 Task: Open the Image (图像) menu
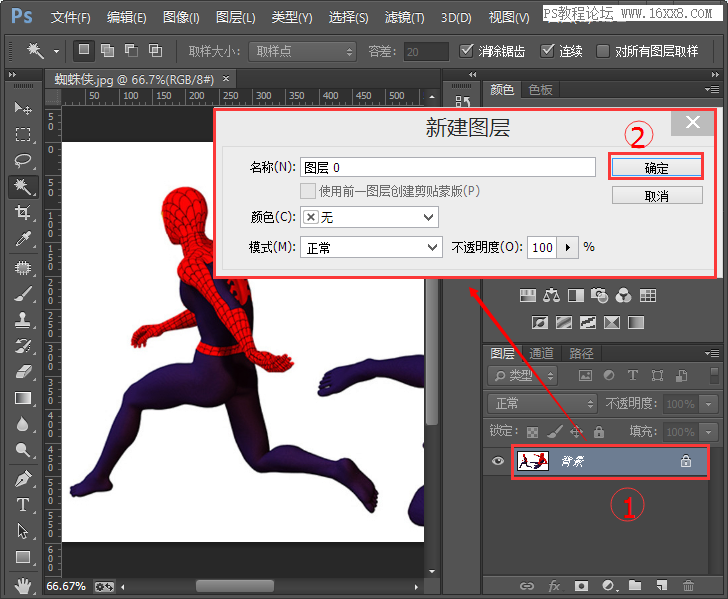tap(181, 18)
